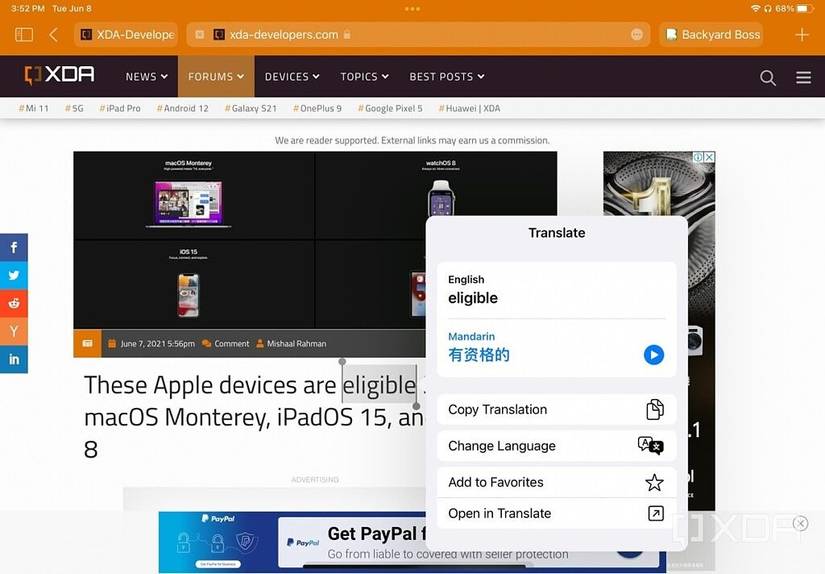Expand the TOPICS dropdown
This screenshot has width=825, height=574.
coord(364,77)
